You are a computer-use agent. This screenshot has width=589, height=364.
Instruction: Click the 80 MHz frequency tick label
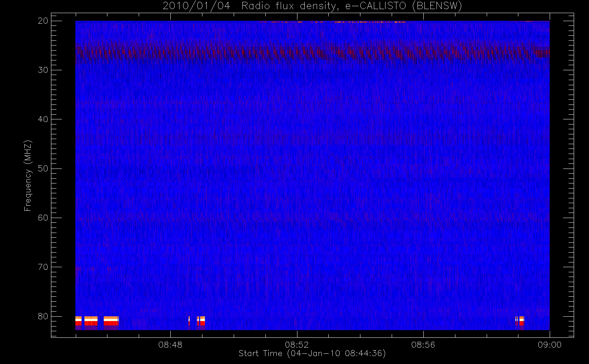pos(43,316)
